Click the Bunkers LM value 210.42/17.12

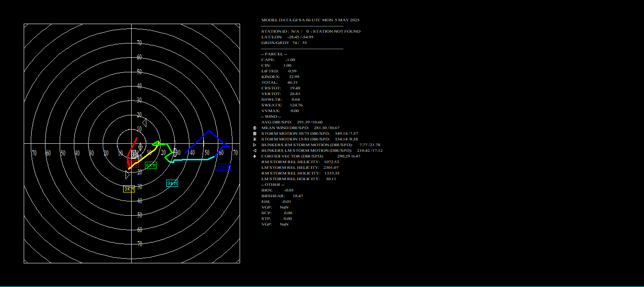click(x=369, y=150)
